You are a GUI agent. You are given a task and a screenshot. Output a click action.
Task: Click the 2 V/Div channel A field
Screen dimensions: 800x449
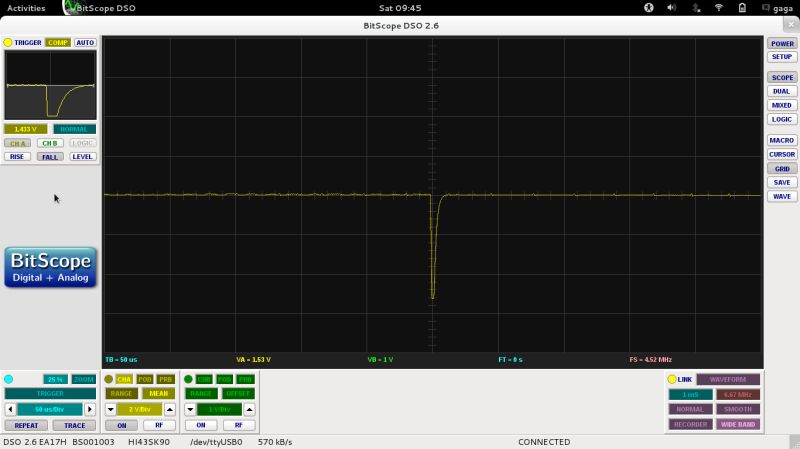[140, 409]
